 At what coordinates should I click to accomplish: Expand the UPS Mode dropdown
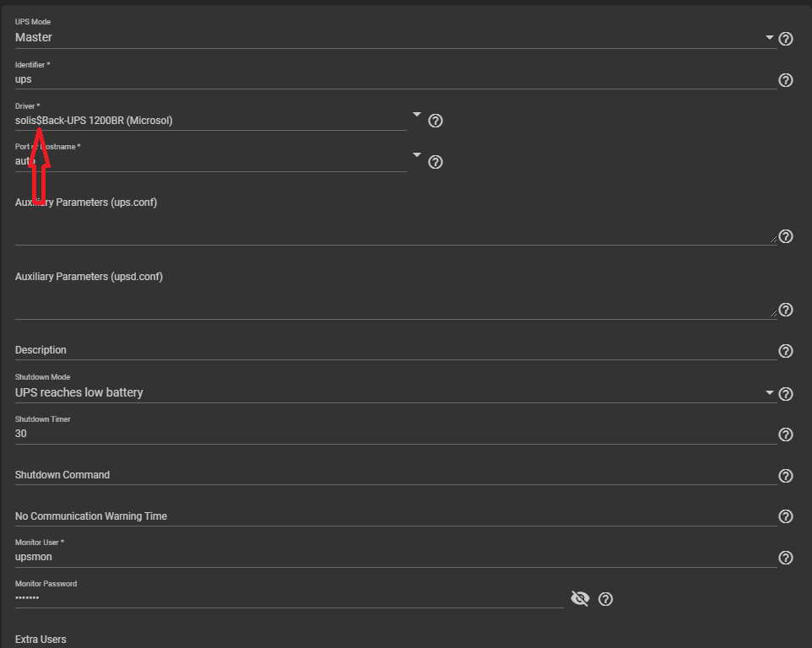tap(769, 38)
